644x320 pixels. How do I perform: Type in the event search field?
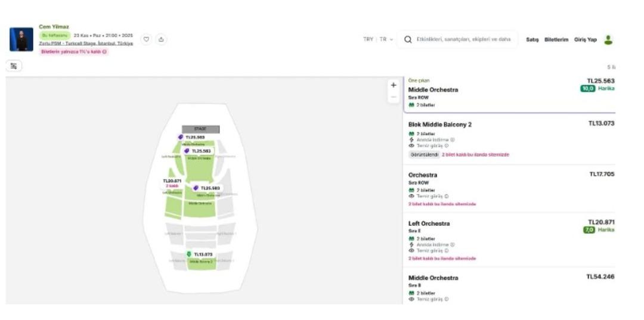[x=463, y=39]
